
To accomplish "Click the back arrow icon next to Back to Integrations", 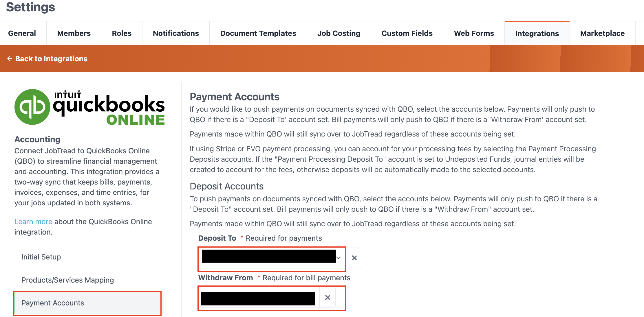I will coord(10,59).
